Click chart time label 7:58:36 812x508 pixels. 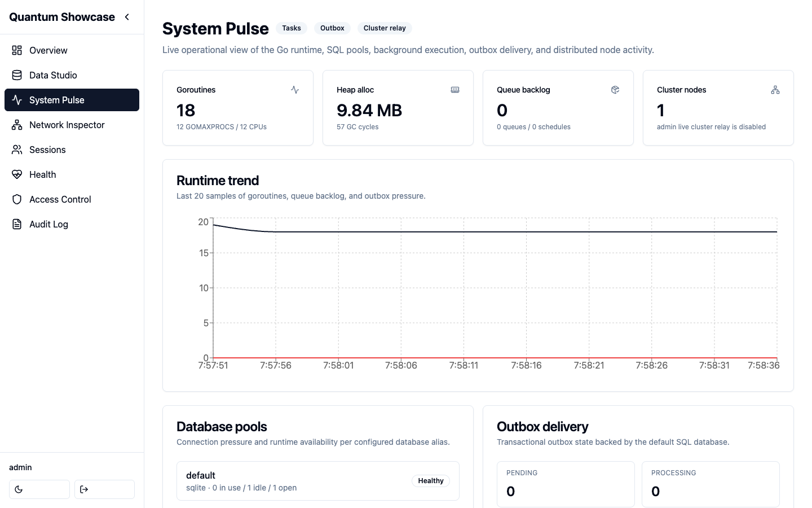point(764,365)
